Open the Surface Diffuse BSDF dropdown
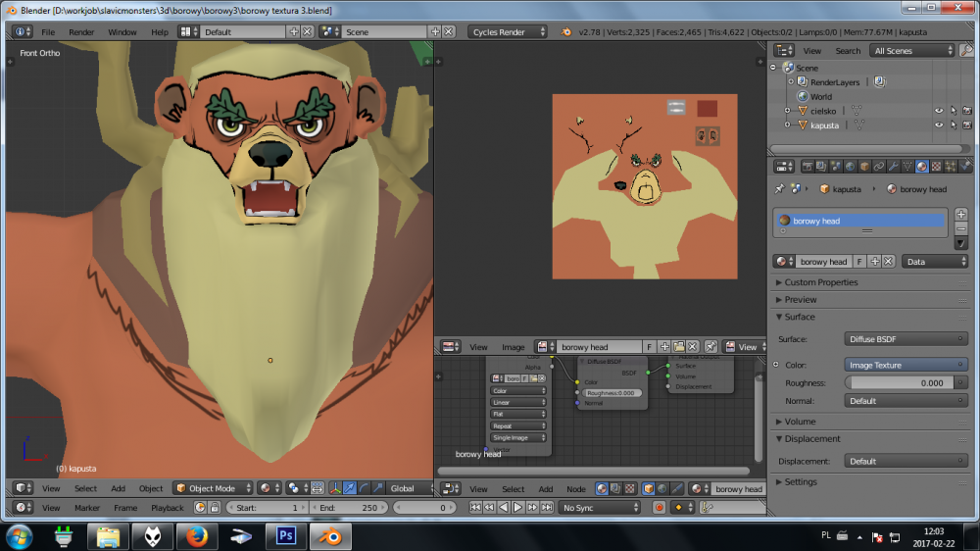 coord(906,339)
